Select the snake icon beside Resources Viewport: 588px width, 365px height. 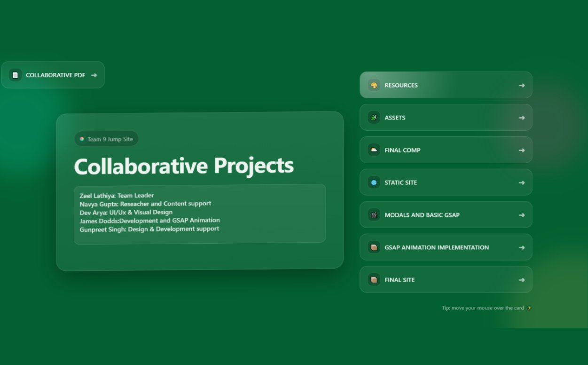(374, 85)
